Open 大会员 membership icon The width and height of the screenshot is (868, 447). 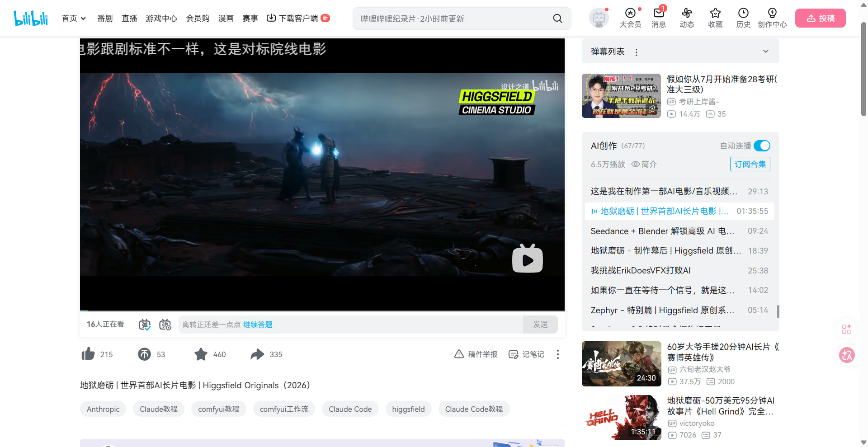point(630,13)
